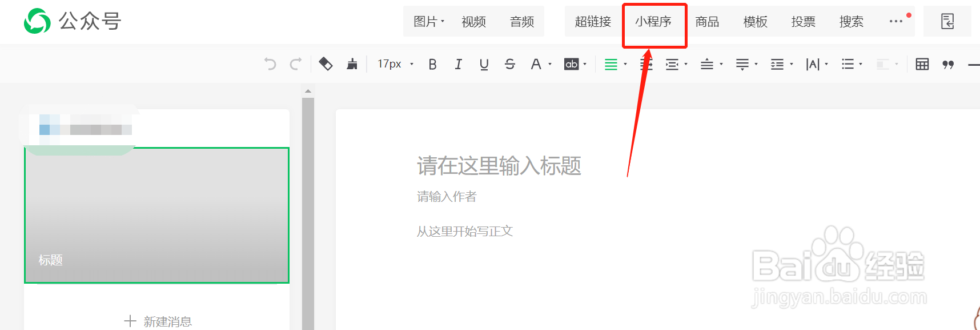The width and height of the screenshot is (980, 330).
Task: Click the redo arrow icon
Action: (x=295, y=64)
